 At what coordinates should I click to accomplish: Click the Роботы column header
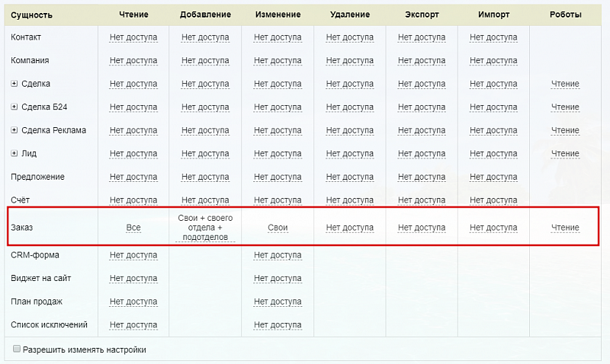coord(565,14)
